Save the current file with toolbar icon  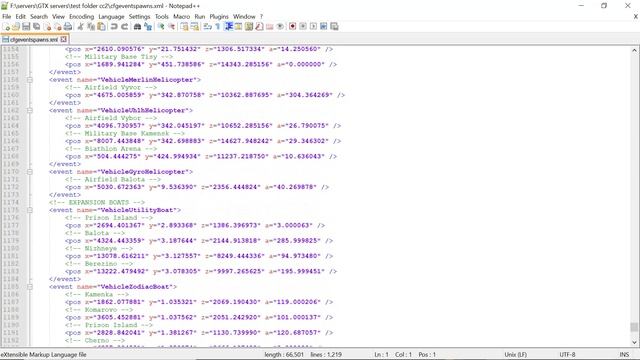pos(26,27)
